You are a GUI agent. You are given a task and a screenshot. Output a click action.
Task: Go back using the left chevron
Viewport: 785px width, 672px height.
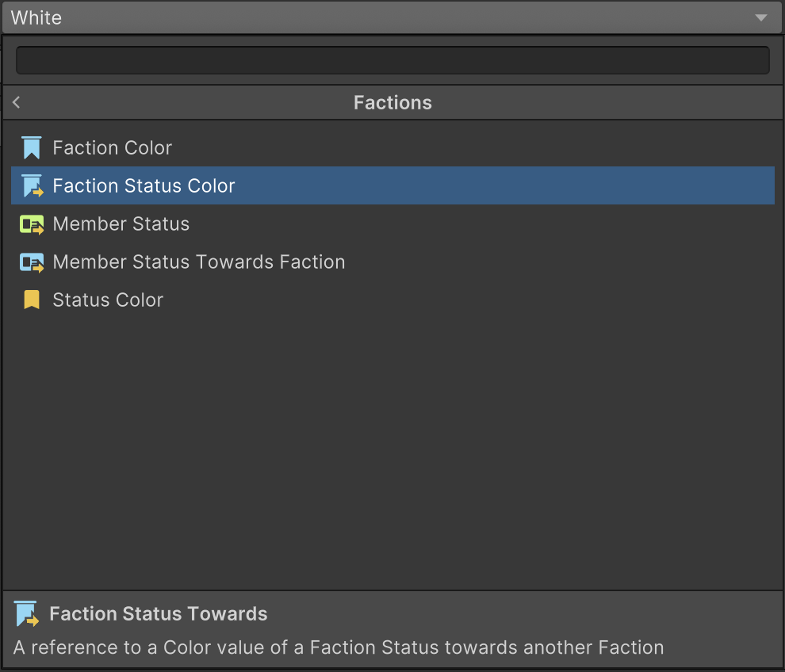(17, 102)
